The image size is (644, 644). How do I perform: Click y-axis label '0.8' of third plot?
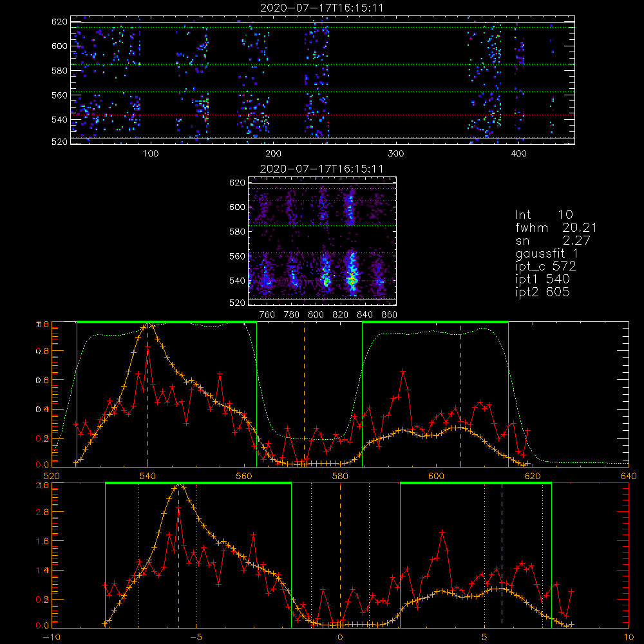[x=43, y=351]
